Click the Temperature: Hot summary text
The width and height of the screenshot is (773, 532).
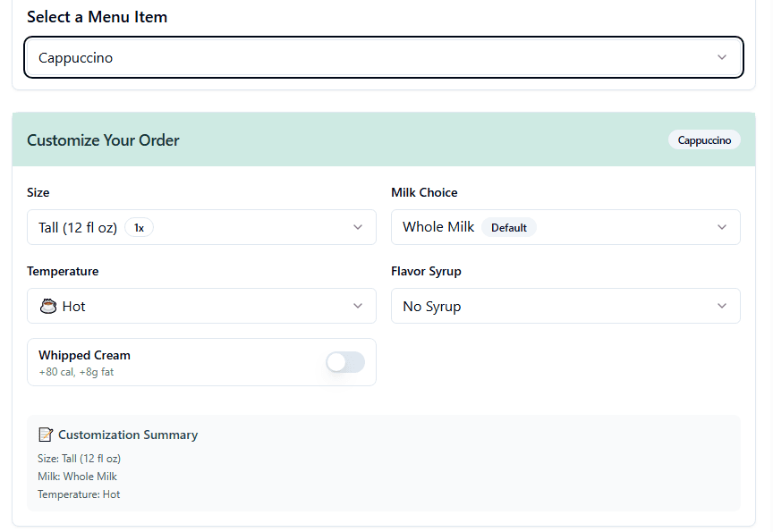point(77,494)
